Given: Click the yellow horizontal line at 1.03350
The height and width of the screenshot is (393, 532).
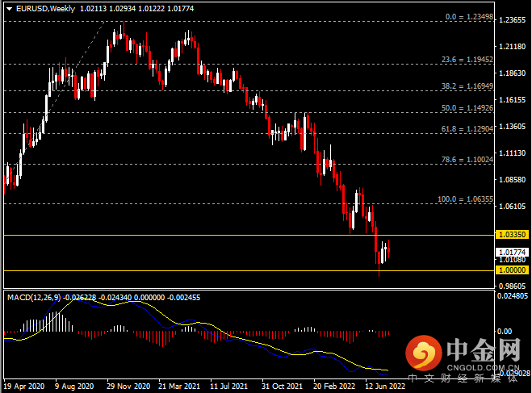Looking at the screenshot, I should [x=249, y=235].
